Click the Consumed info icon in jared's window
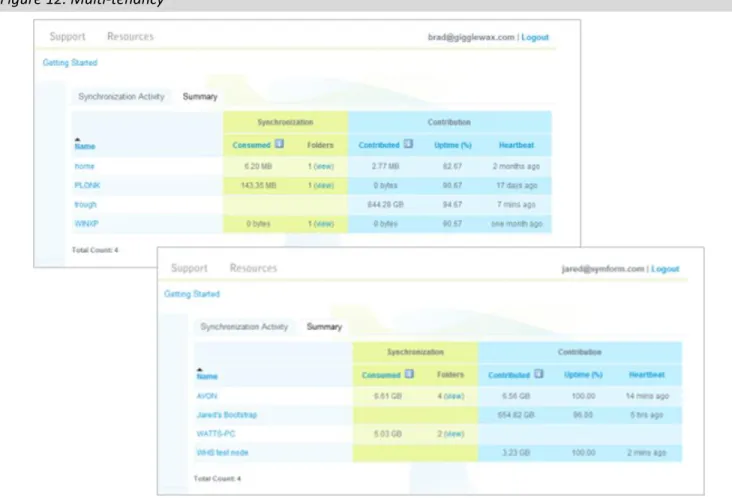Viewport: 732px width, 498px height. click(409, 374)
